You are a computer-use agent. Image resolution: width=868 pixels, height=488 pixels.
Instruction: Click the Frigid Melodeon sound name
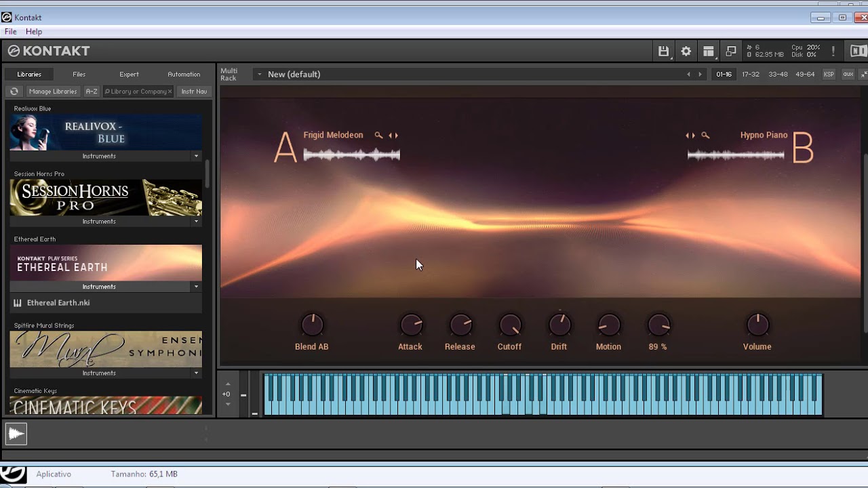(333, 136)
